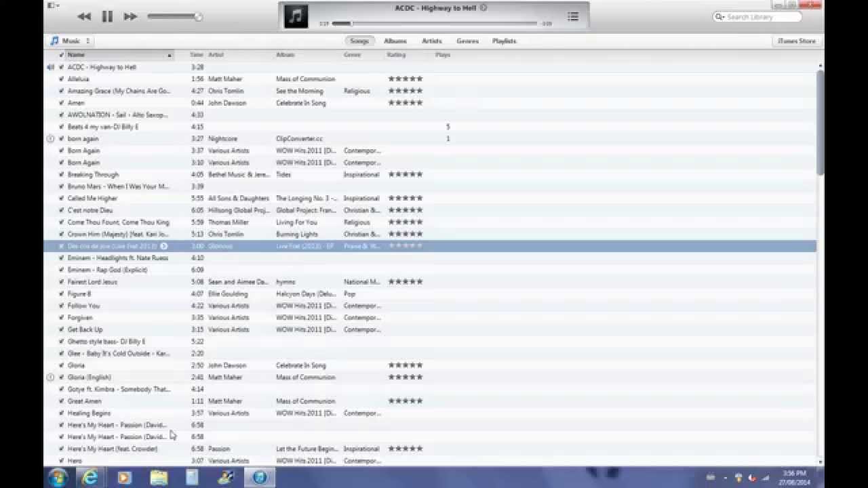Seek along the playback progress bar

tap(434, 24)
